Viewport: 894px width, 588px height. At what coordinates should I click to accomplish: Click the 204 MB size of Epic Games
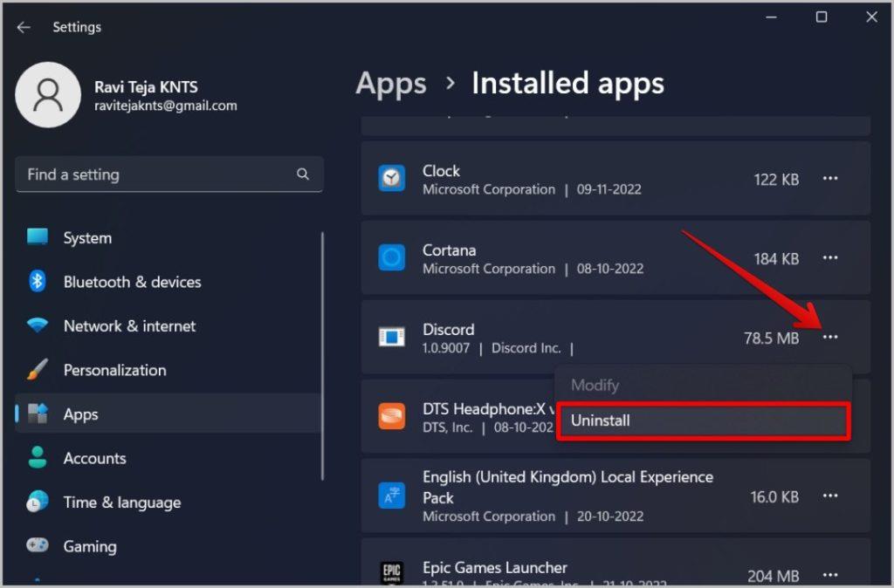[x=774, y=576]
